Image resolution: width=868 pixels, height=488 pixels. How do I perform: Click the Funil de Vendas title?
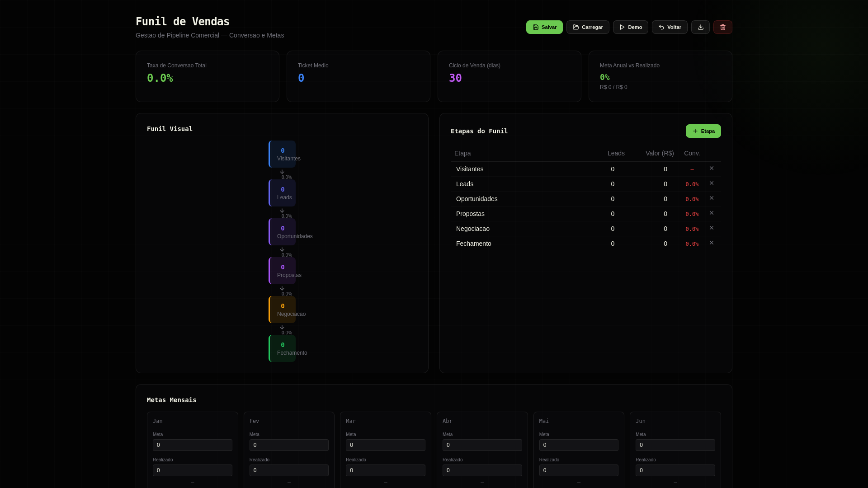(x=183, y=22)
